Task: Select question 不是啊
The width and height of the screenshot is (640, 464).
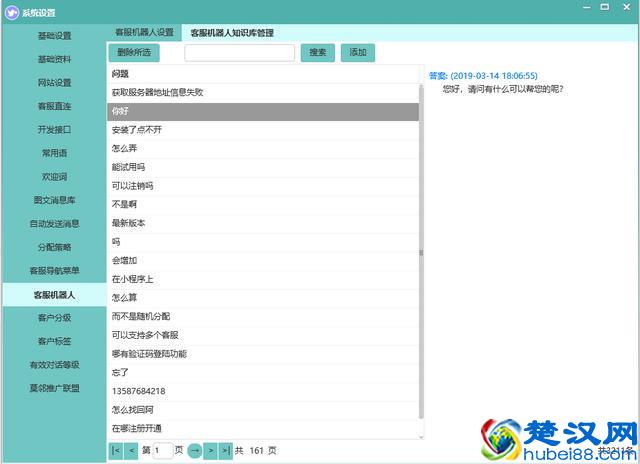Action: (x=263, y=204)
